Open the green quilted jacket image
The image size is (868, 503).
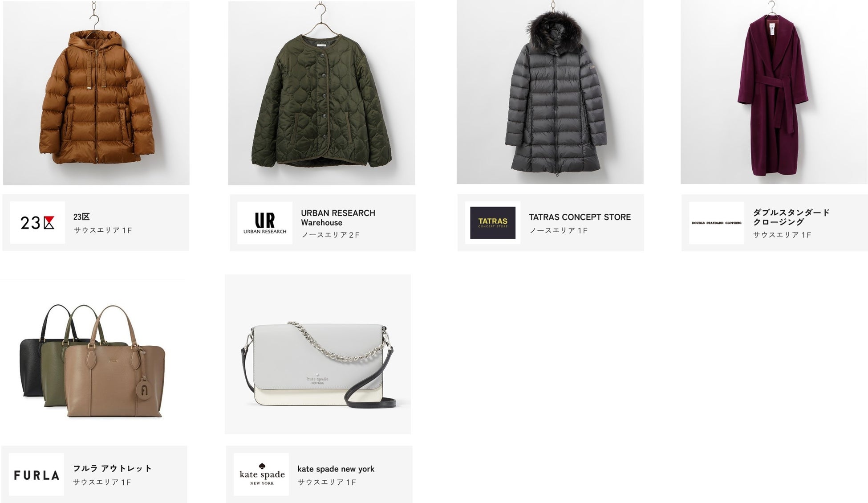coord(321,93)
